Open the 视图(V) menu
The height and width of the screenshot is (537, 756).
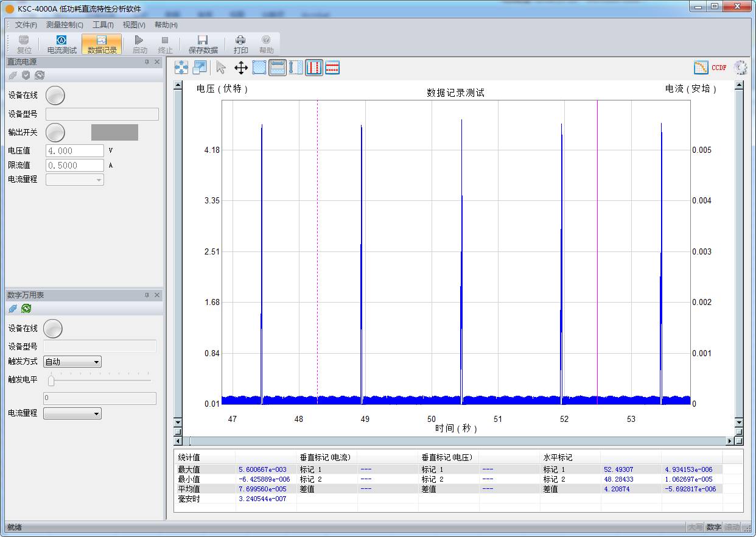(x=134, y=25)
